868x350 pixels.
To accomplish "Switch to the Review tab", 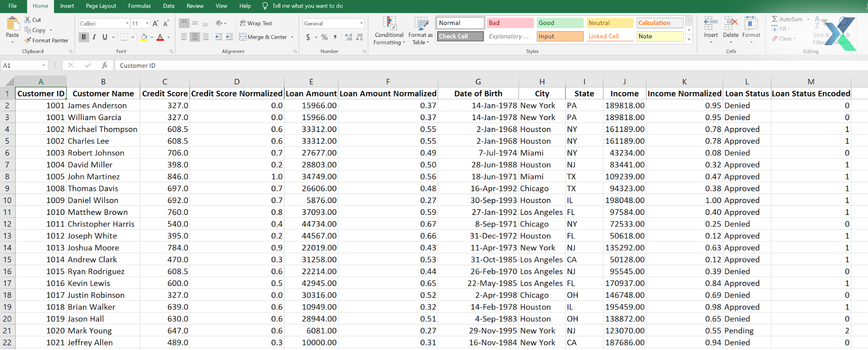I will coord(195,6).
